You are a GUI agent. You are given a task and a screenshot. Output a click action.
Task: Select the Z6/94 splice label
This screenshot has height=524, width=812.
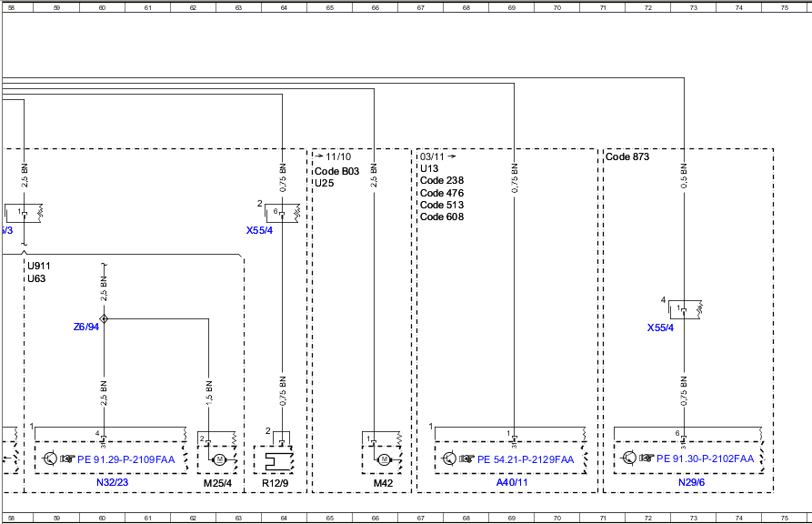tap(86, 327)
